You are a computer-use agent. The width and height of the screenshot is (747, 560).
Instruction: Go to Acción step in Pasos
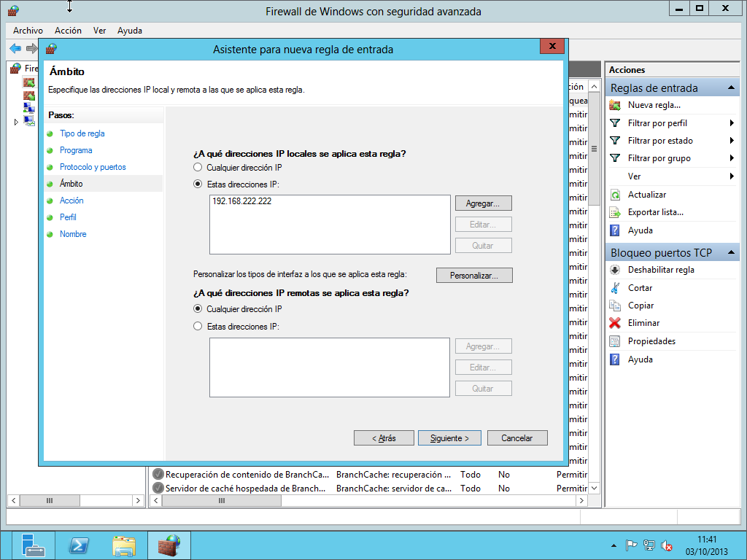click(x=71, y=201)
